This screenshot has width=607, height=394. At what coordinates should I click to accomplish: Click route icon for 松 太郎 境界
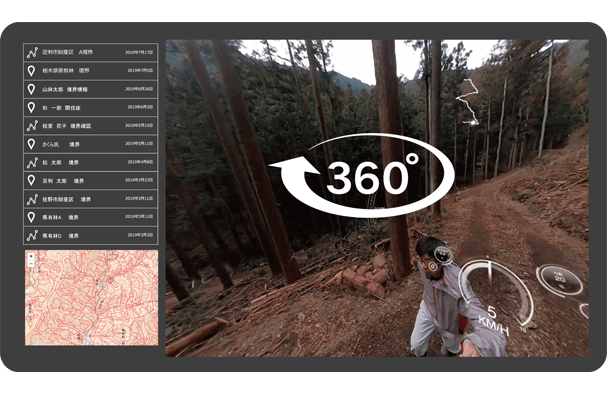pyautogui.click(x=32, y=163)
